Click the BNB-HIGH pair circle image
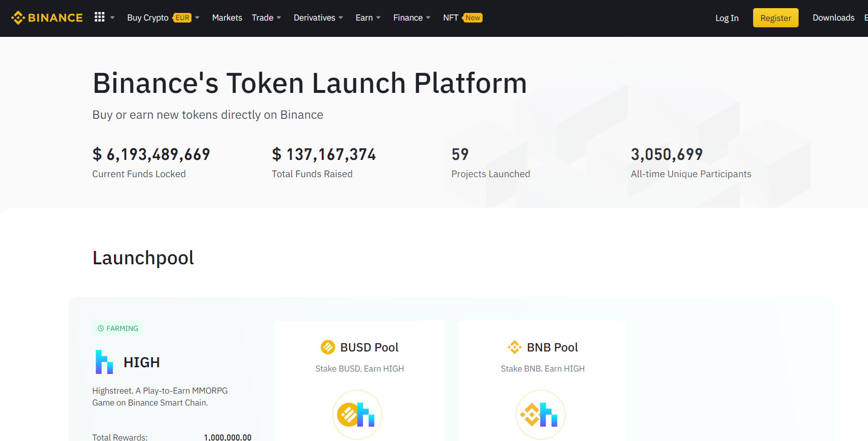 pos(541,415)
